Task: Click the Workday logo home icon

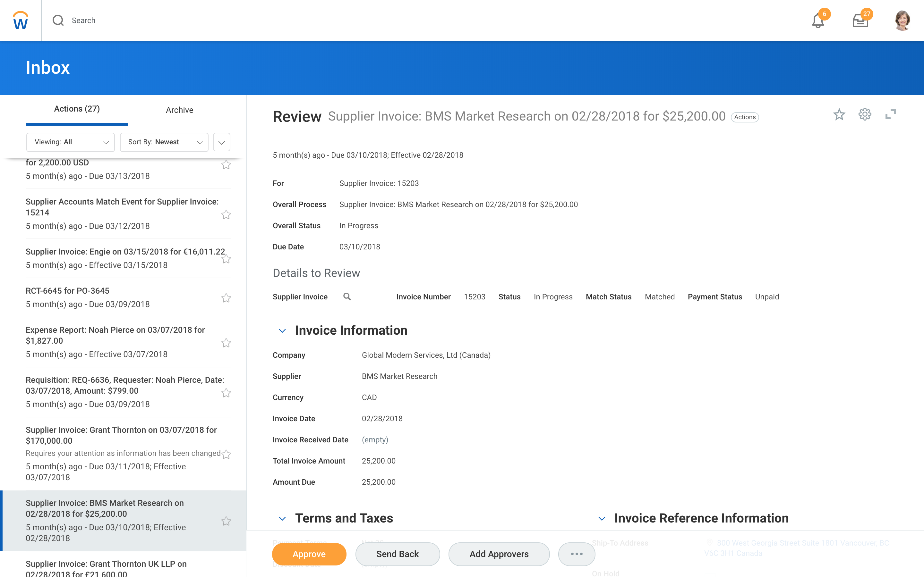Action: (x=20, y=20)
